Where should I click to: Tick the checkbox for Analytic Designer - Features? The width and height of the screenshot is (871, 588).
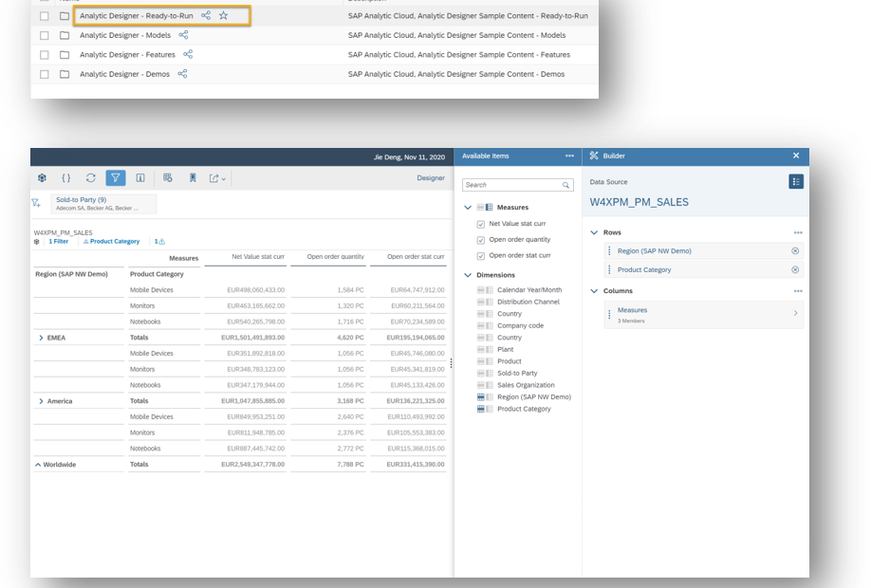[45, 55]
